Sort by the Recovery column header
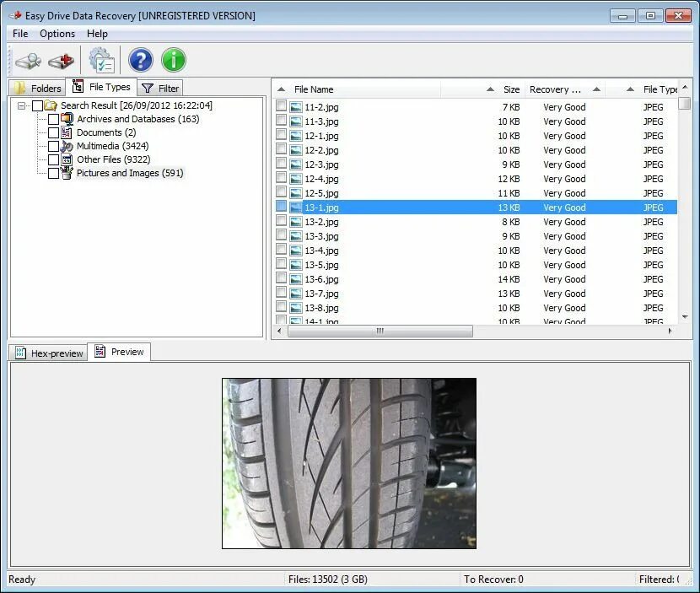Image resolution: width=700 pixels, height=593 pixels. coord(555,89)
